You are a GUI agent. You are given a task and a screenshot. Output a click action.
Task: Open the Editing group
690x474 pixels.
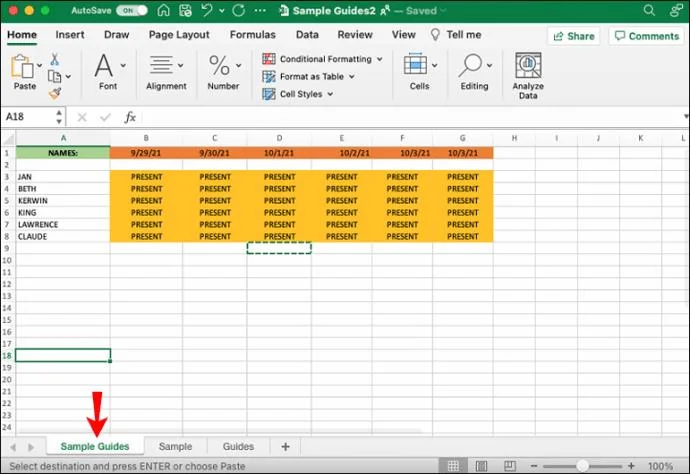point(474,72)
